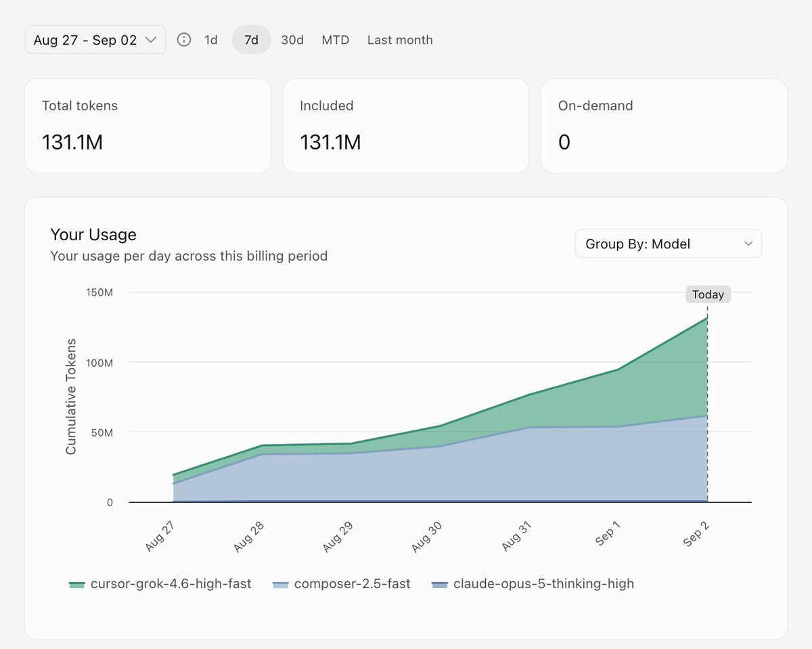Click the 150M y-axis value
This screenshot has width=812, height=649.
[x=98, y=292]
